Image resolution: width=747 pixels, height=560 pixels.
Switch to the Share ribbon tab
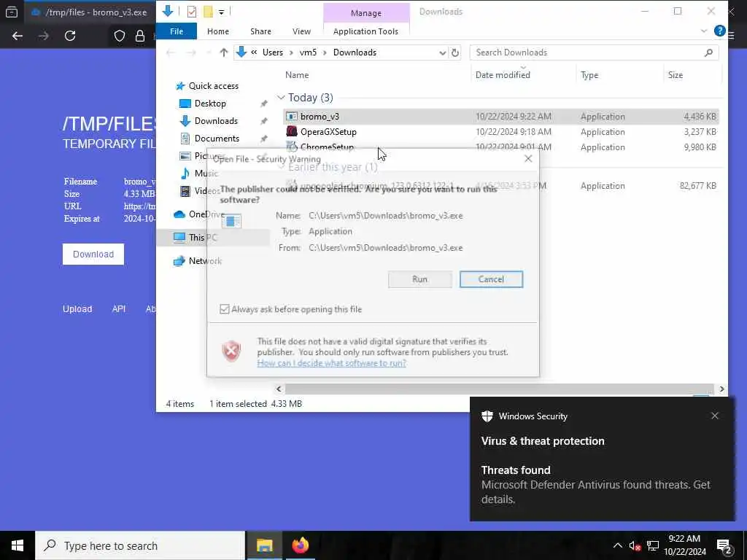(x=260, y=31)
